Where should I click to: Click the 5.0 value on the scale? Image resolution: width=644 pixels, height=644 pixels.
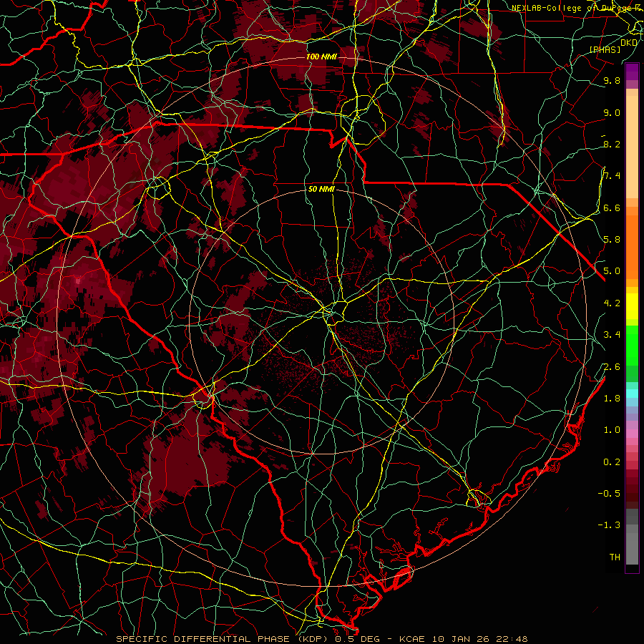(x=612, y=271)
